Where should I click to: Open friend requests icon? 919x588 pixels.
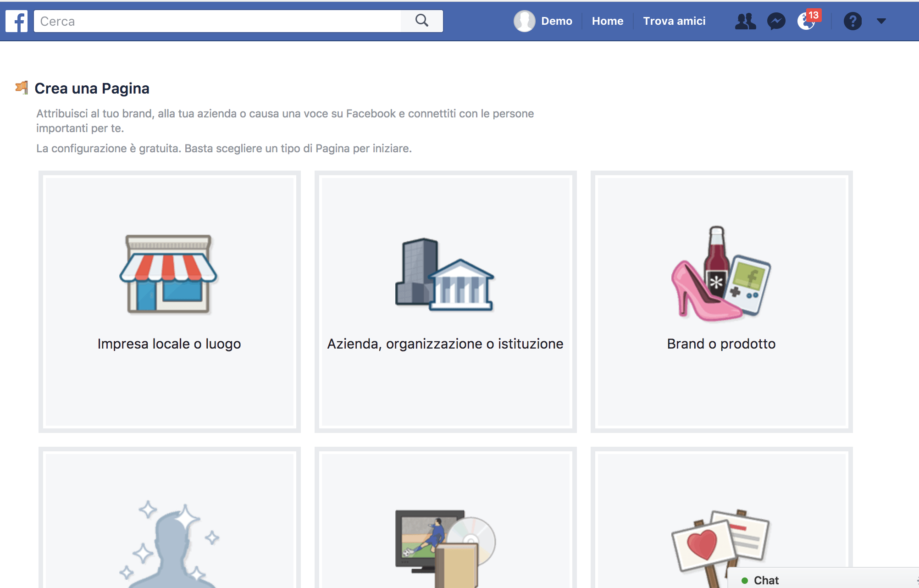pyautogui.click(x=745, y=21)
